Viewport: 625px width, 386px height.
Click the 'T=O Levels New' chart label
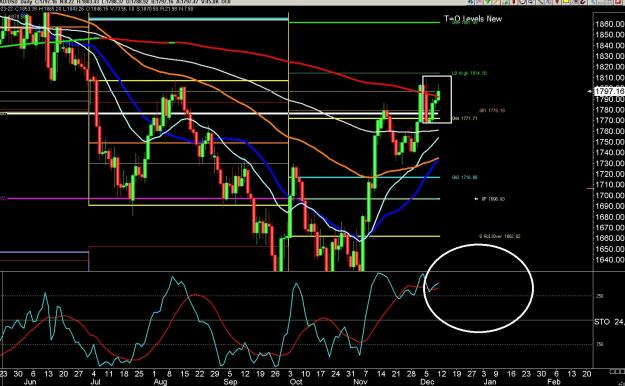473,19
